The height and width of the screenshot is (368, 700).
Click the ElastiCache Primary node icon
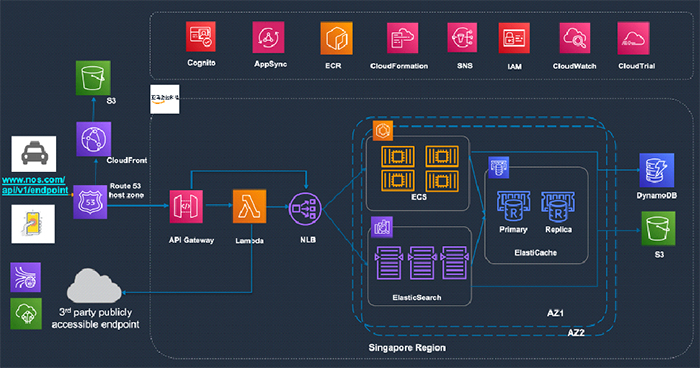pyautogui.click(x=513, y=206)
